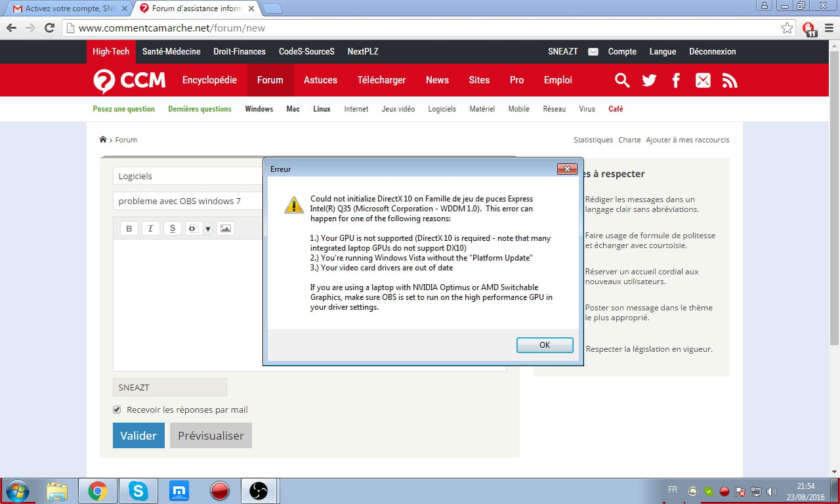Toggle the Recevoir les réponses par mail checkbox
This screenshot has height=504, width=840.
pos(117,409)
